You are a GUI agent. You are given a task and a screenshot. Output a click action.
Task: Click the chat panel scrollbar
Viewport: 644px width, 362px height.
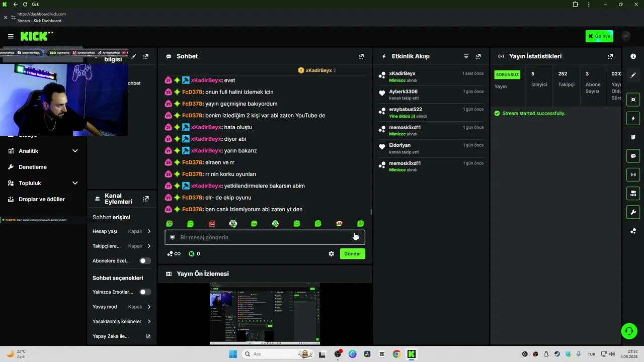(x=371, y=212)
